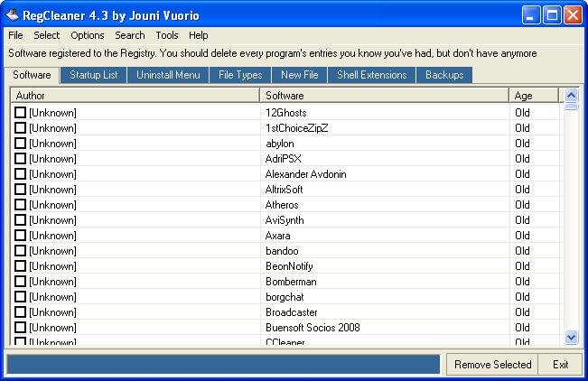Sort by the Age column header
Viewport: 588px width, 381px height.
pos(534,96)
